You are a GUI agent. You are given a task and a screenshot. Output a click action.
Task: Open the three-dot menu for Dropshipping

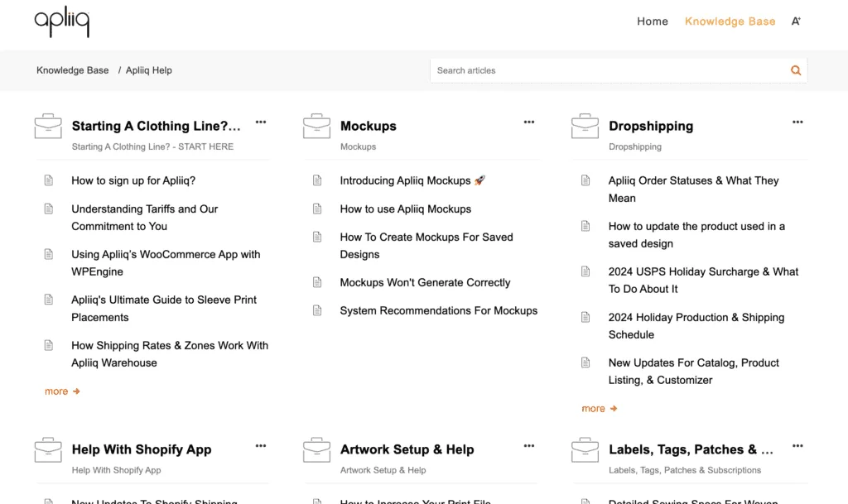(x=797, y=122)
